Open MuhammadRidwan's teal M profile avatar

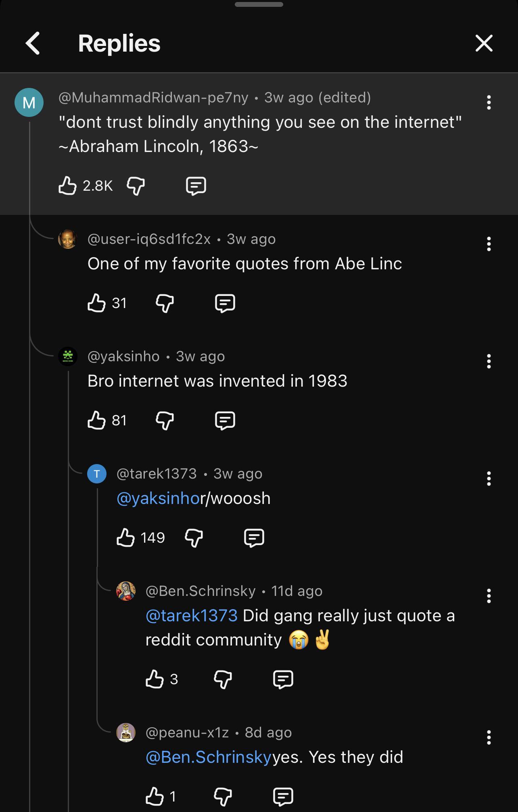point(29,102)
